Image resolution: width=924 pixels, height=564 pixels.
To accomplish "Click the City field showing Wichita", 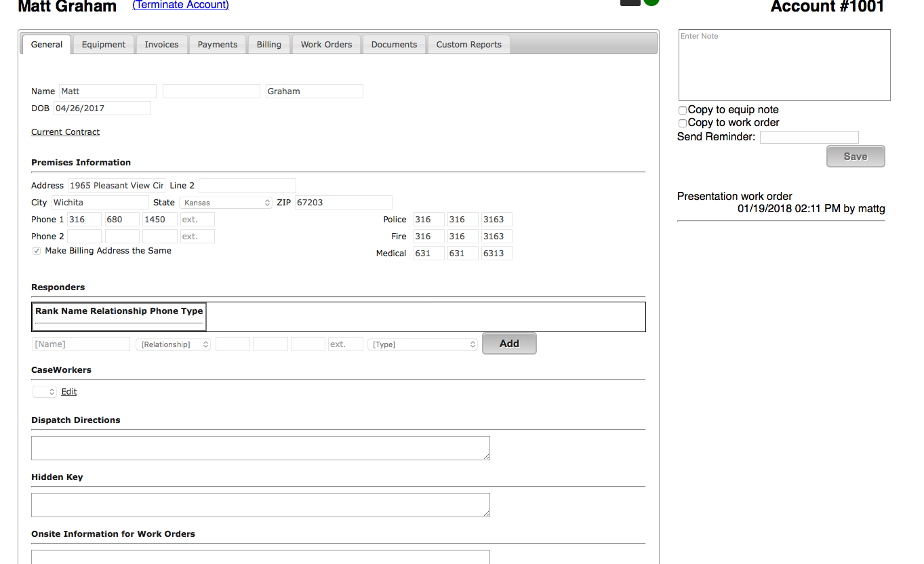I will click(x=100, y=202).
